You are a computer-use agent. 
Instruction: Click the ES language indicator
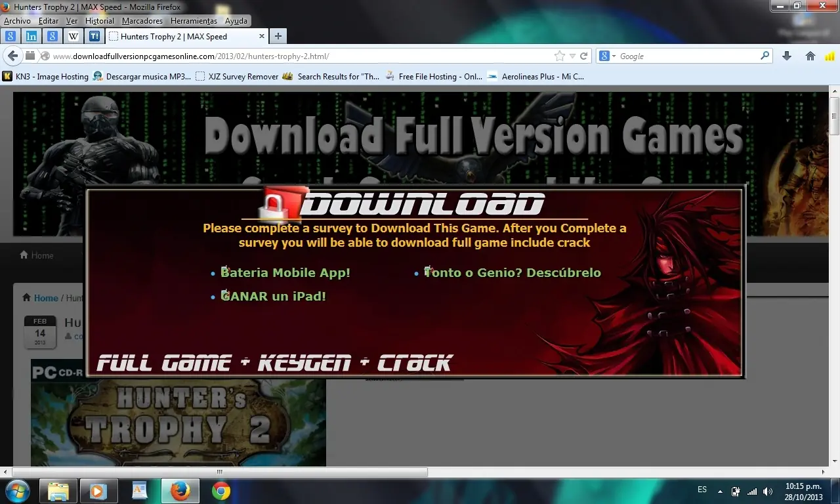(x=702, y=490)
